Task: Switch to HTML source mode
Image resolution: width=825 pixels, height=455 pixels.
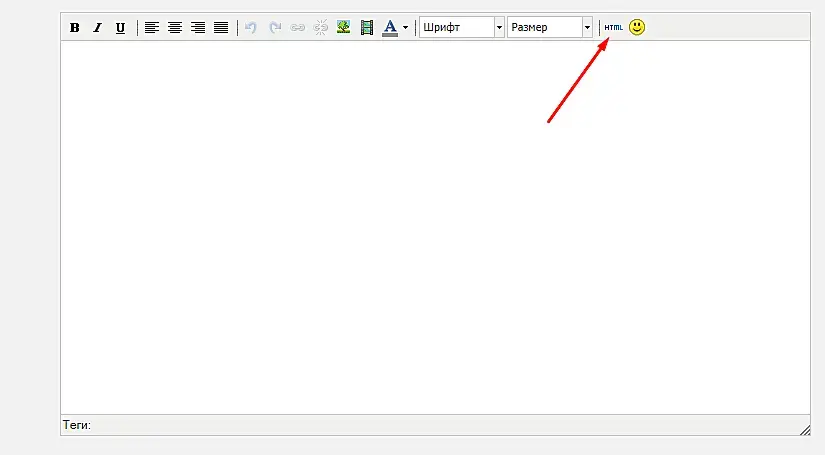Action: [613, 27]
